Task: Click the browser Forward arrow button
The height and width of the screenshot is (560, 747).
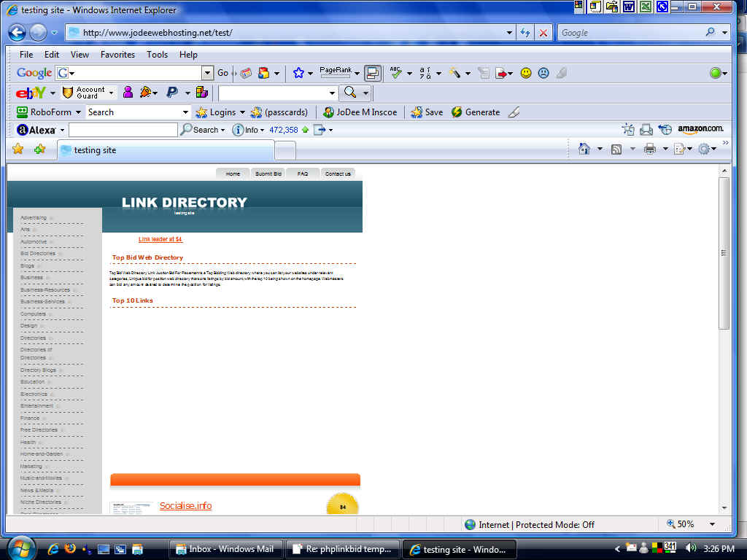Action: tap(38, 32)
